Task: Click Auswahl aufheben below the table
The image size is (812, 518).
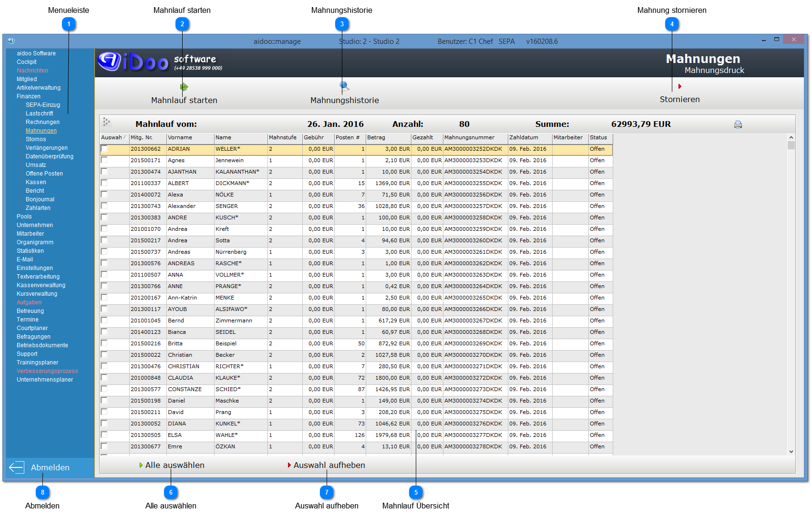Action: coord(329,465)
